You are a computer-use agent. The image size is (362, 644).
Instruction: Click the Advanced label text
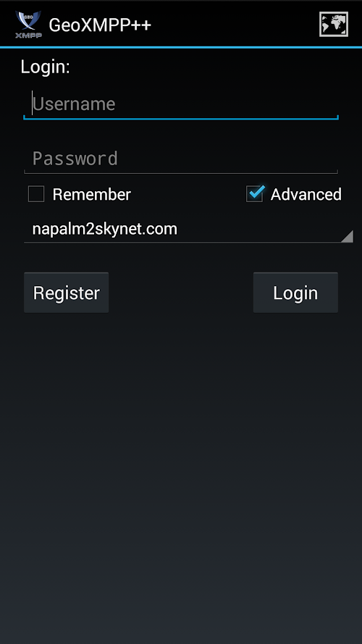point(306,195)
